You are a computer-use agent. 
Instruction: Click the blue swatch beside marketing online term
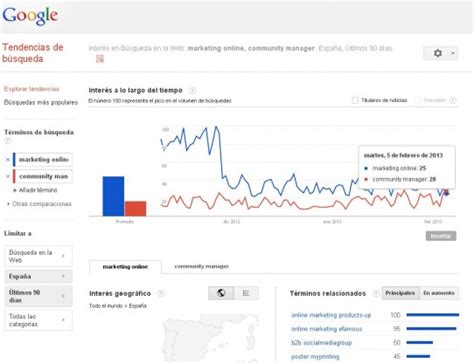(x=14, y=160)
